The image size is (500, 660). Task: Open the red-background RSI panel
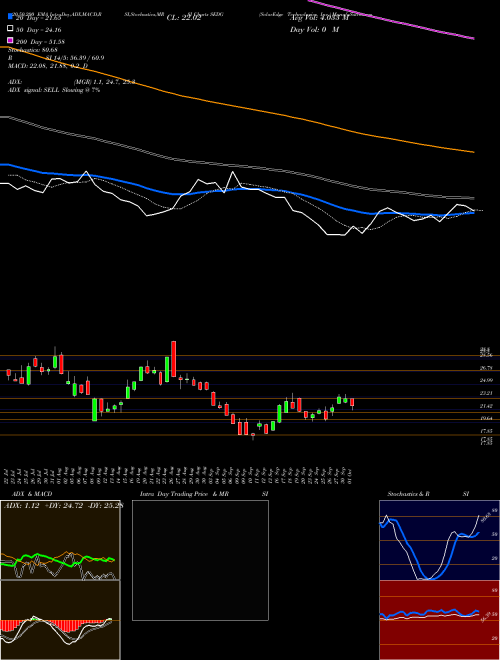coord(439,620)
